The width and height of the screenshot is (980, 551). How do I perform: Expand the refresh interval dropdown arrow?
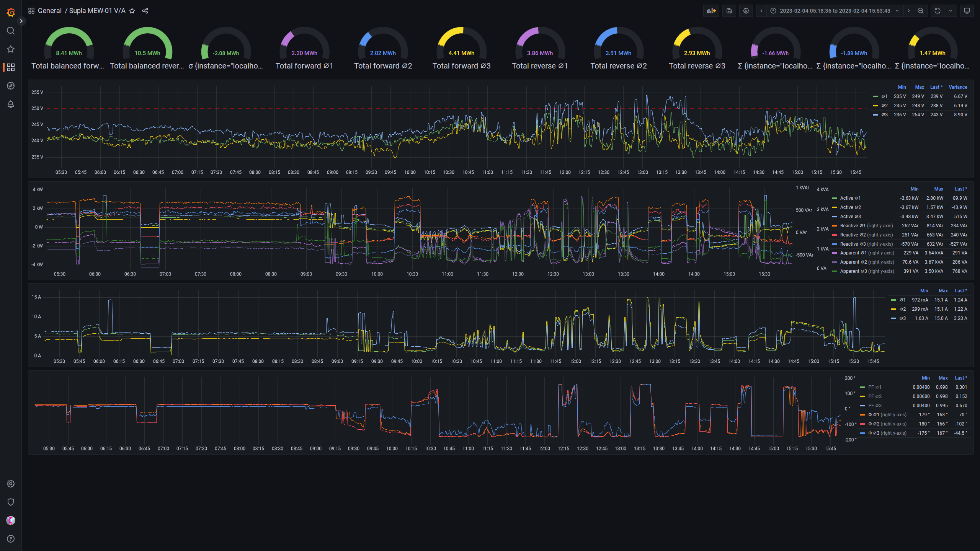tap(951, 11)
